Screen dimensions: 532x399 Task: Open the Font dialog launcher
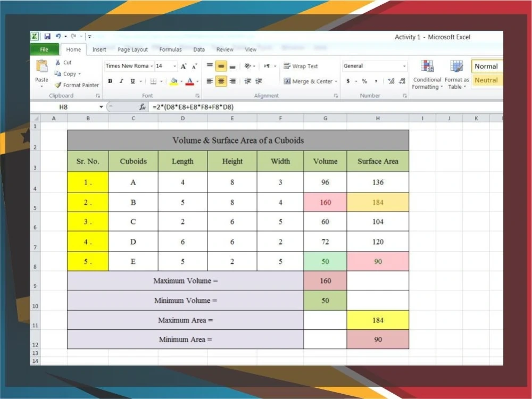(x=197, y=96)
